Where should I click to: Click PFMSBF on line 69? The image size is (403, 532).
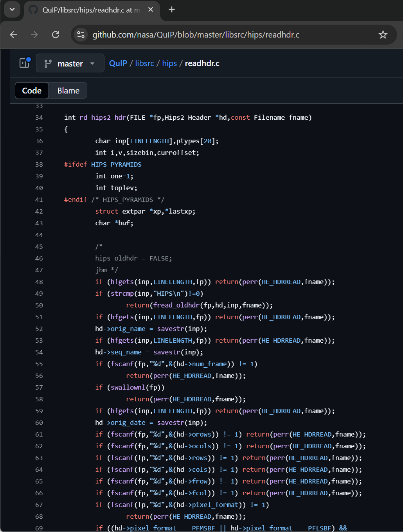[x=203, y=528]
